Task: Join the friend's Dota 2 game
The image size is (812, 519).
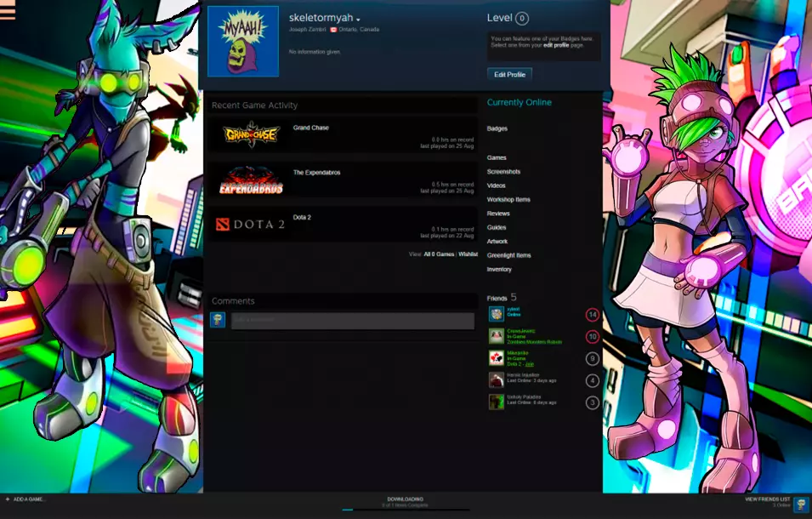Action: (x=529, y=364)
